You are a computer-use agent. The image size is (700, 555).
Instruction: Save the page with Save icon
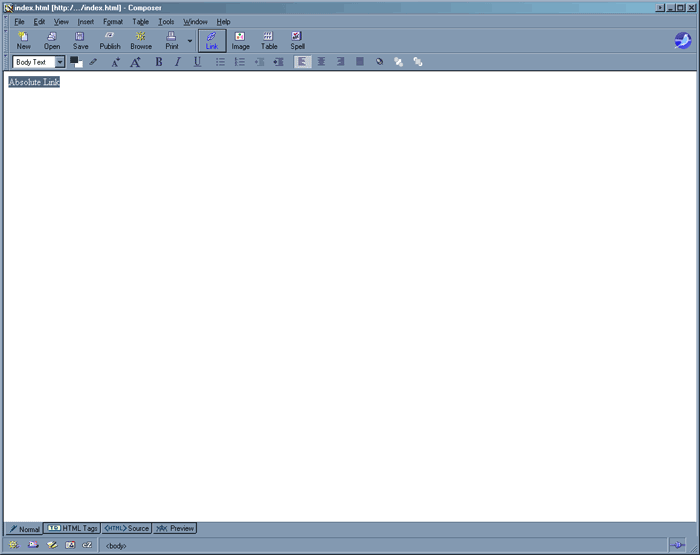pyautogui.click(x=80, y=40)
